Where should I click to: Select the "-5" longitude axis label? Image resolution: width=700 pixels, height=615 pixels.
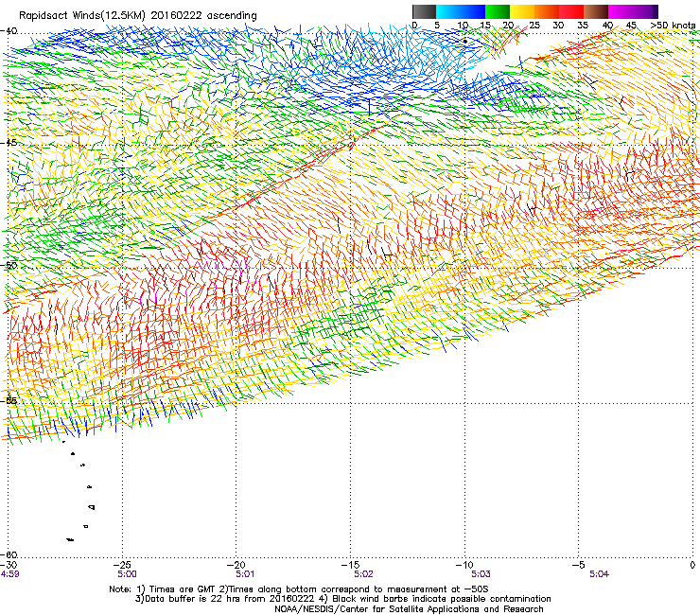(x=578, y=565)
